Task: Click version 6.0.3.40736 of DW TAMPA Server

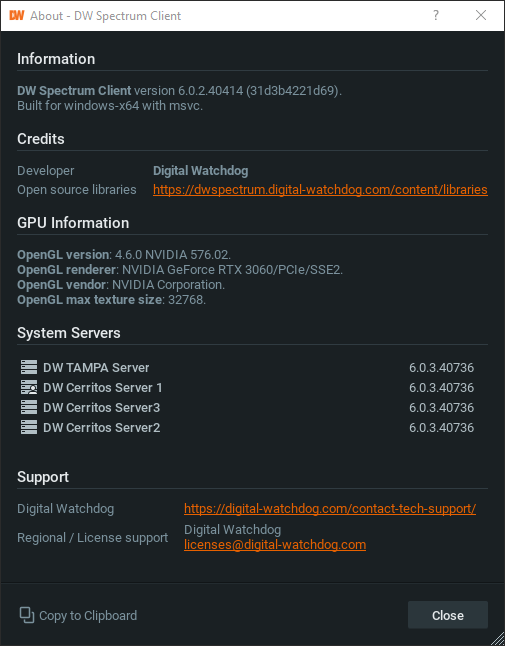Action: pos(441,367)
